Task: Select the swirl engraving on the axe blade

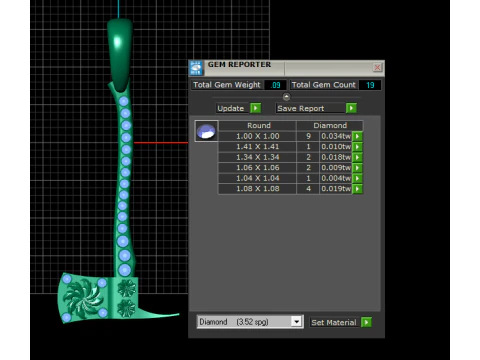Action: point(83,297)
